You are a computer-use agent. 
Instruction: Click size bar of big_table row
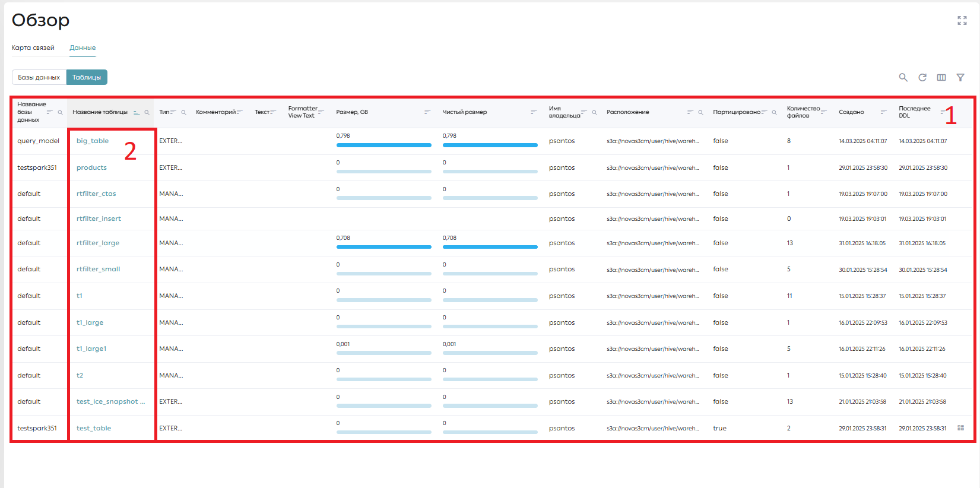coord(383,145)
